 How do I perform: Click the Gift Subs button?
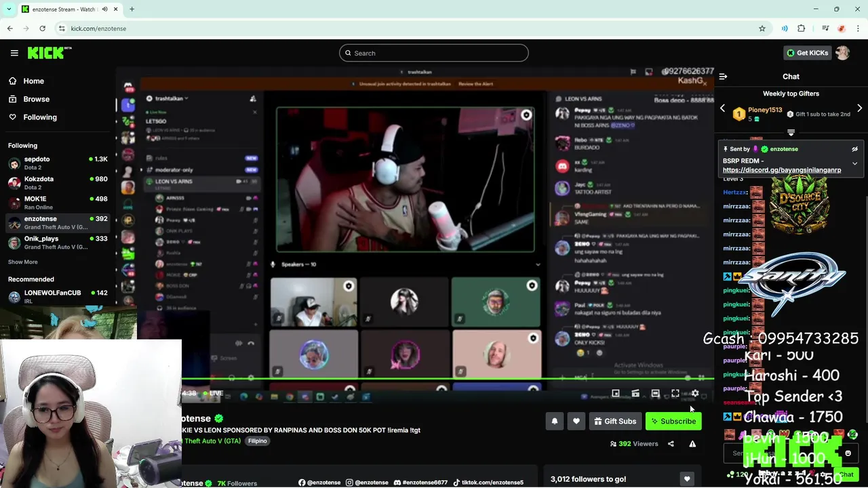coord(615,422)
